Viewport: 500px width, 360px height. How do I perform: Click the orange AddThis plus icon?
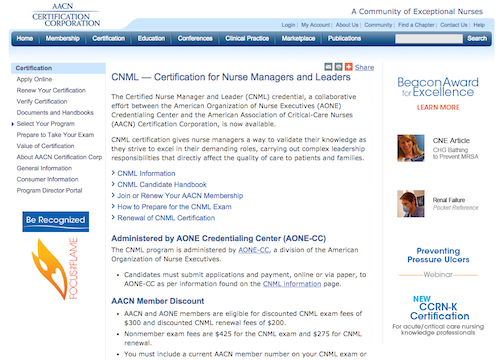pos(348,67)
